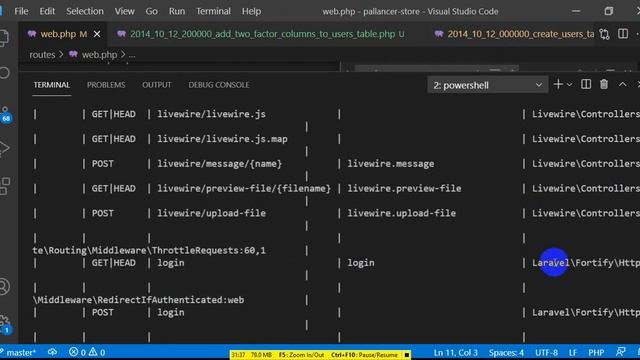Click livewire.preview-file route name
Image resolution: width=640 pixels, height=360 pixels.
click(x=404, y=189)
